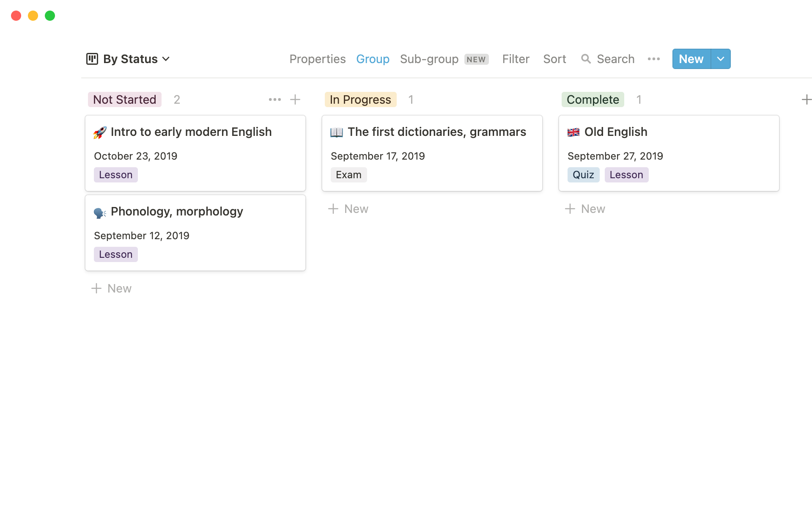Add a new group with far-right plus
Image resolution: width=812 pixels, height=508 pixels.
click(x=806, y=99)
